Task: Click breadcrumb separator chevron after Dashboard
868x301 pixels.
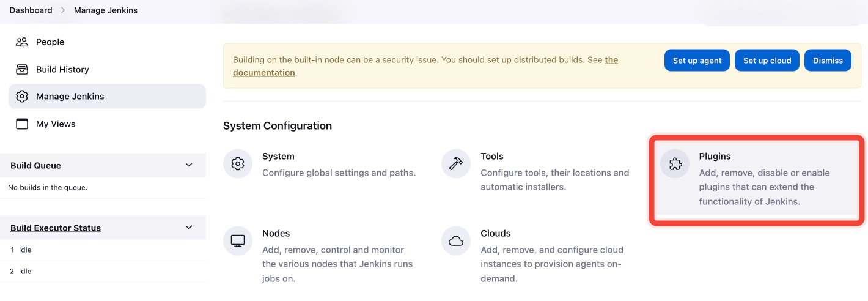Action: coord(63,10)
